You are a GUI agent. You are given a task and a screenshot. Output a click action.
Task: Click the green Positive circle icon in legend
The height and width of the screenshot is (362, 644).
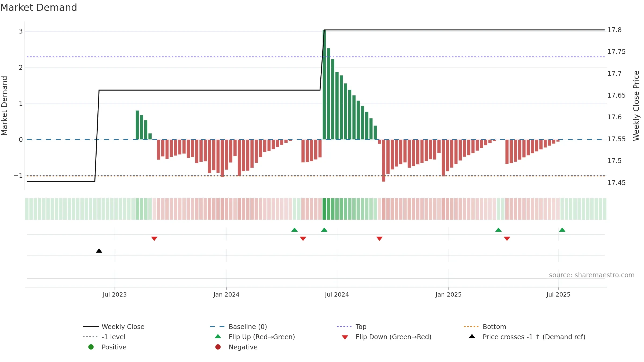click(91, 347)
